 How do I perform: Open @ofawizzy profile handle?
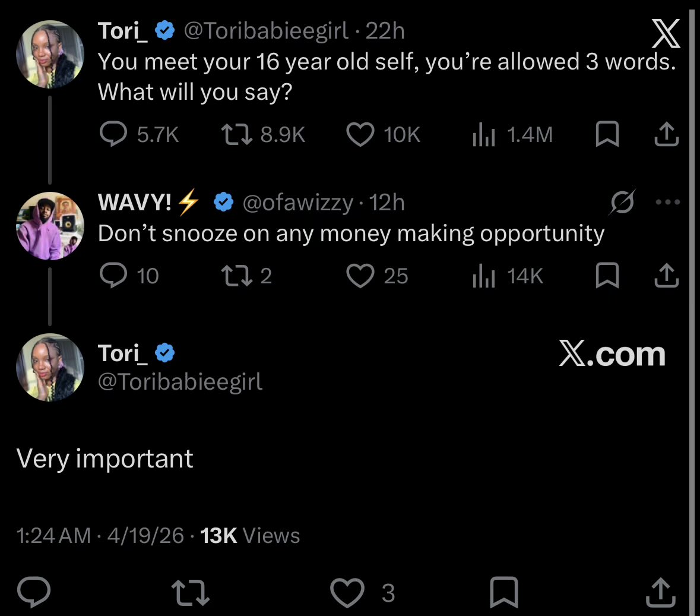pos(298,203)
